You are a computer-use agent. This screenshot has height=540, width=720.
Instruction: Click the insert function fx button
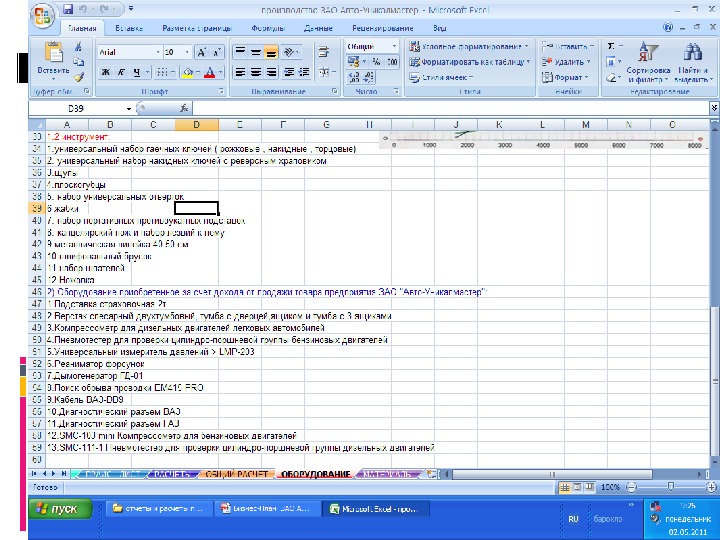tap(184, 109)
